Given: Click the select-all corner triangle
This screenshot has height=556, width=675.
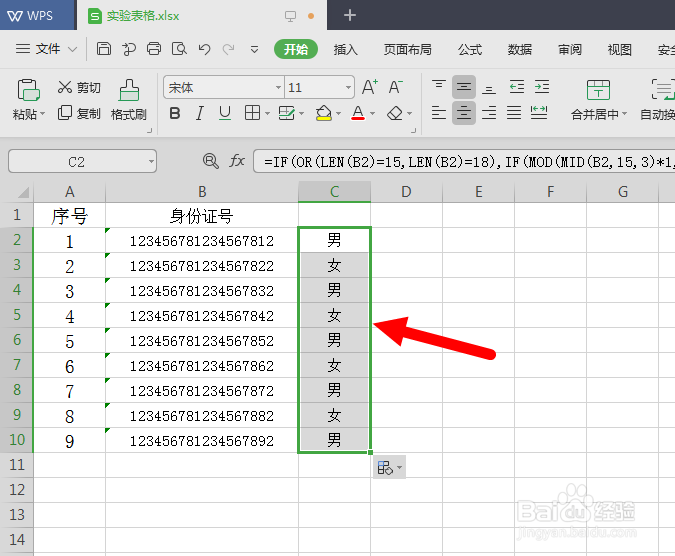Looking at the screenshot, I should pyautogui.click(x=22, y=192).
